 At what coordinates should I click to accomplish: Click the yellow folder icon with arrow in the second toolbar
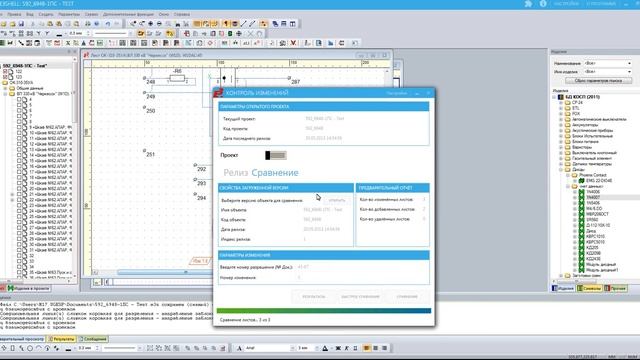[x=141, y=33]
